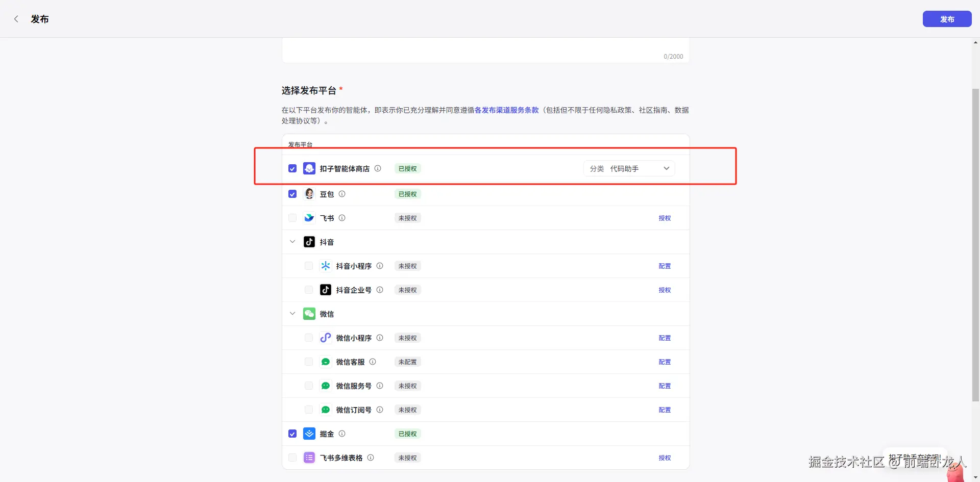Click the 微信小程序 icon
Screen dimensions: 980x482
pos(326,338)
